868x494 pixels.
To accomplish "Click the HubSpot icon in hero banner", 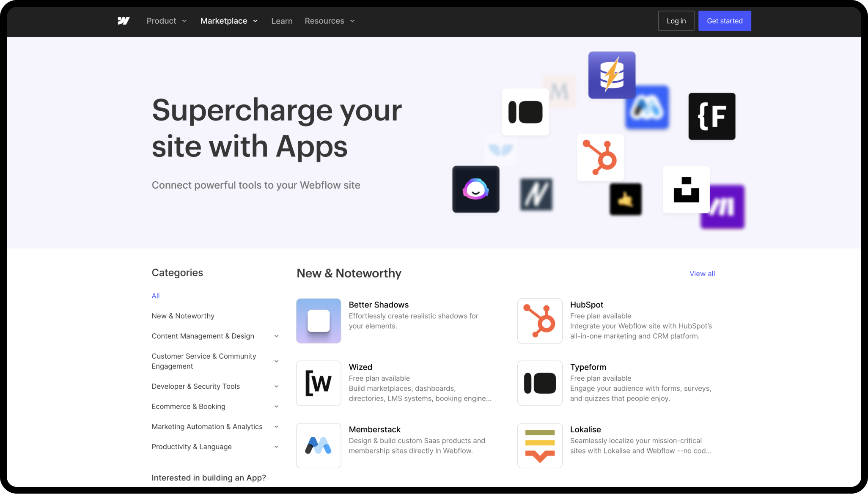I will (x=600, y=157).
